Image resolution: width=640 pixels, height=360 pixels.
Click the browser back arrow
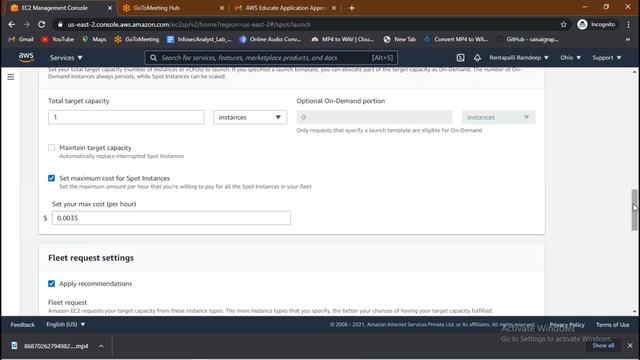click(x=11, y=24)
